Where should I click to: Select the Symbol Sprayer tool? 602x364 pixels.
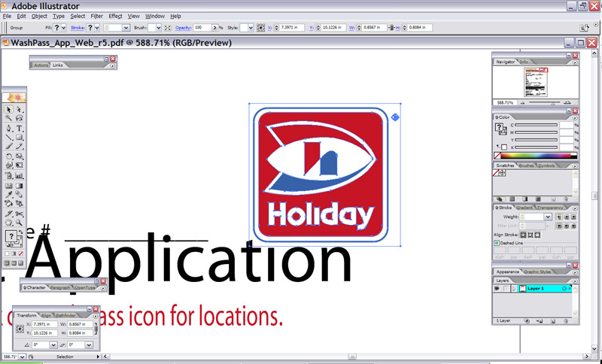(8, 176)
